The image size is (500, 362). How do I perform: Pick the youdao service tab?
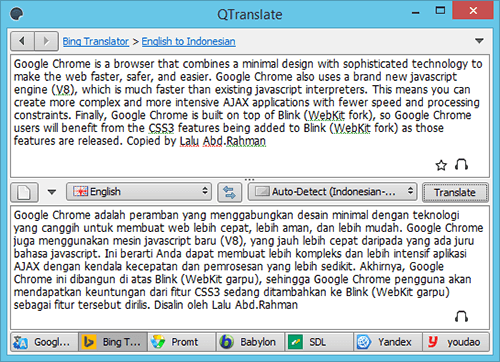tap(456, 342)
